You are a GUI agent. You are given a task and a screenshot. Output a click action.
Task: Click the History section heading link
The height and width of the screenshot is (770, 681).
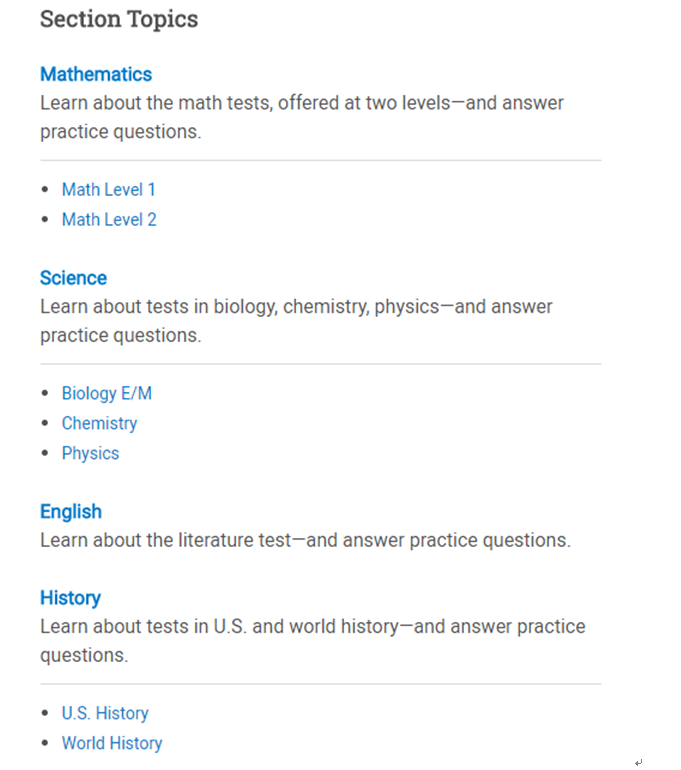point(70,598)
